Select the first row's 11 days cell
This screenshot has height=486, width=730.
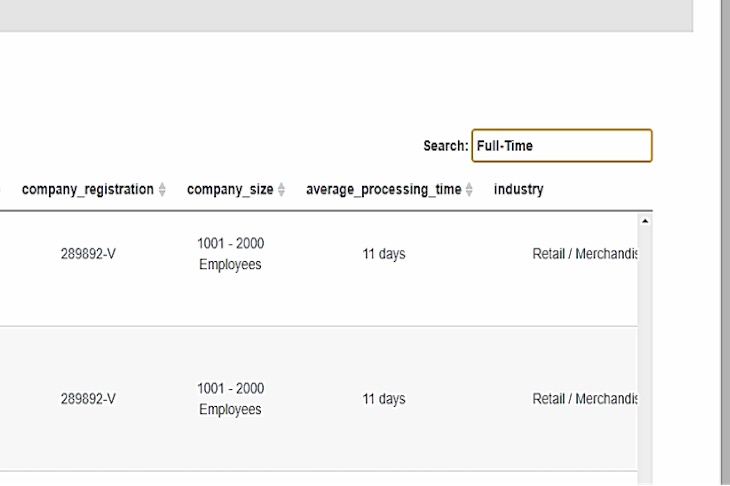[x=383, y=254]
